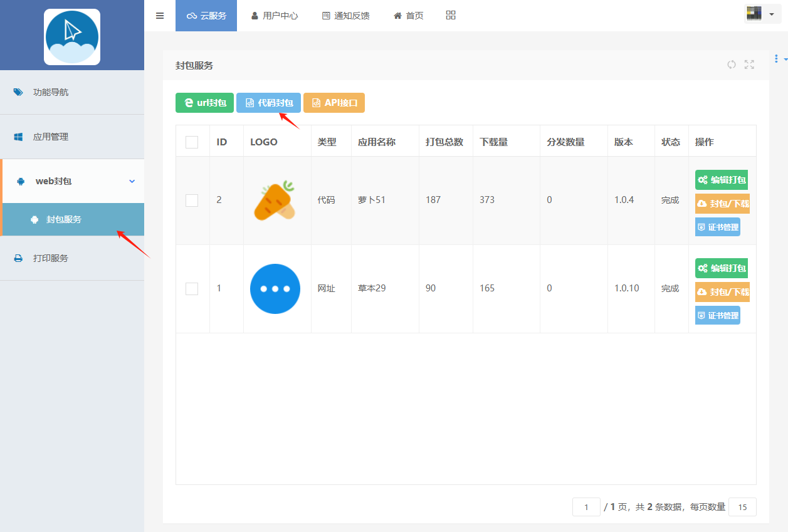Click the fullscreen expand icon in panel header
788x532 pixels.
coord(749,65)
